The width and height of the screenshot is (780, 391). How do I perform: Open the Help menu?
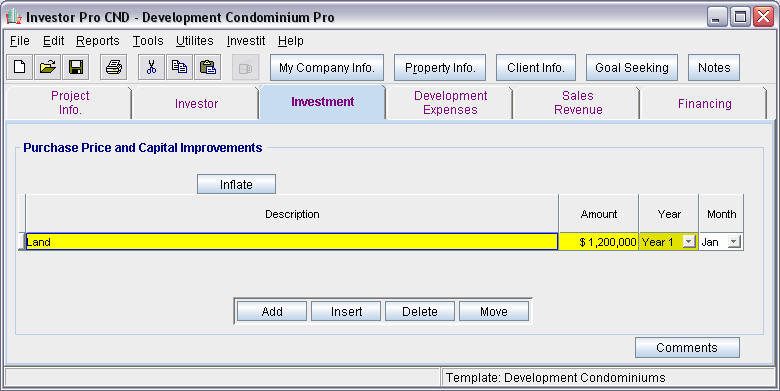tap(291, 41)
